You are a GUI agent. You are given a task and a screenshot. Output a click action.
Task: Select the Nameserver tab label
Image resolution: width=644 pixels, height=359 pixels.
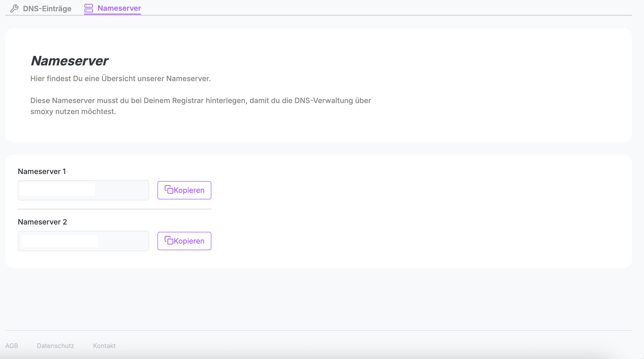[x=119, y=8]
